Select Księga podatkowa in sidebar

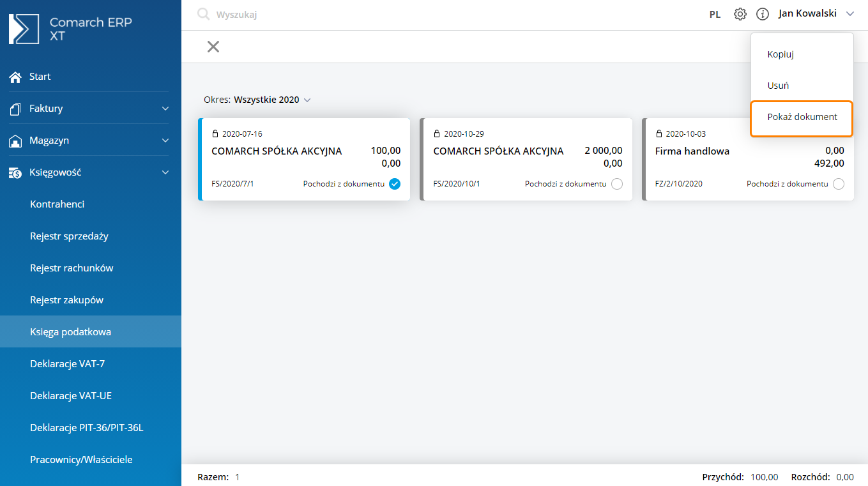click(91, 331)
